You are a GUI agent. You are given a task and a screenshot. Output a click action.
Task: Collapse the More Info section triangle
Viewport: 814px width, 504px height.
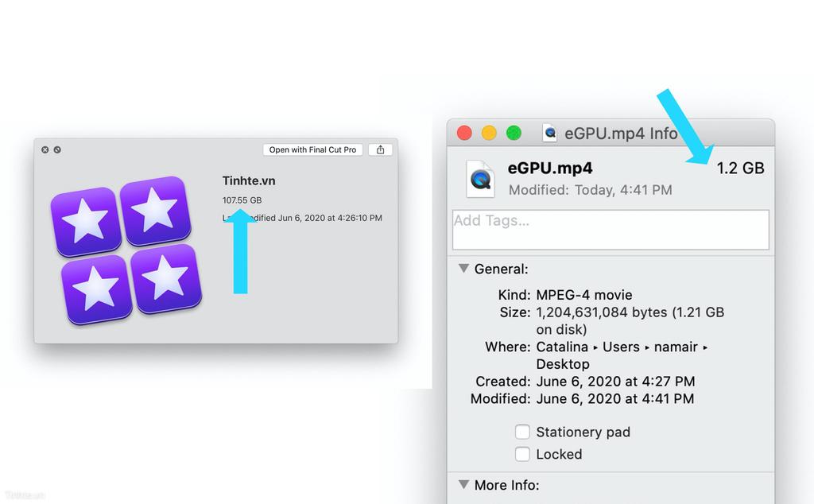[x=463, y=484]
